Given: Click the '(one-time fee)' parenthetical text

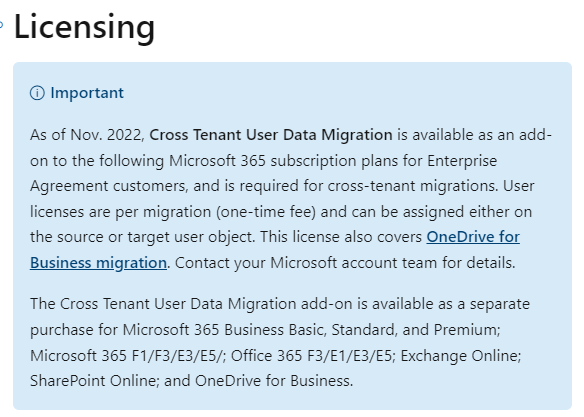Looking at the screenshot, I should [x=266, y=212].
